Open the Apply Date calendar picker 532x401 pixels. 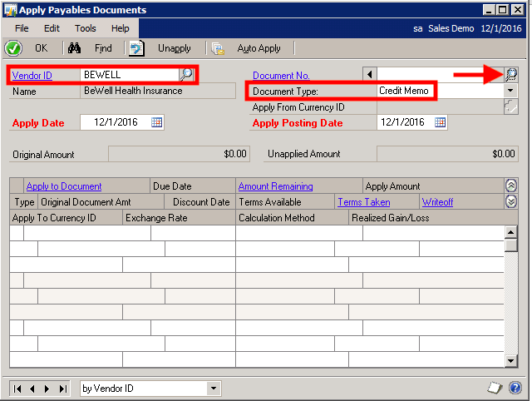[x=156, y=122]
